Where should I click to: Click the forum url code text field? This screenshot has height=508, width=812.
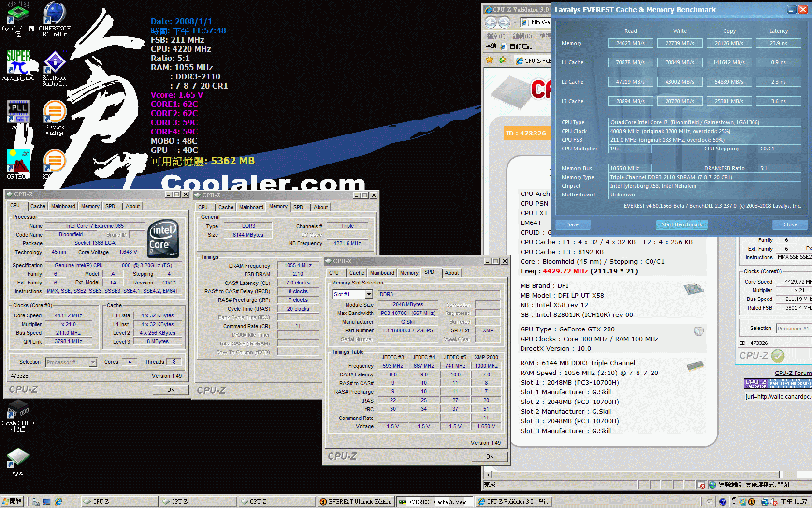pos(778,397)
